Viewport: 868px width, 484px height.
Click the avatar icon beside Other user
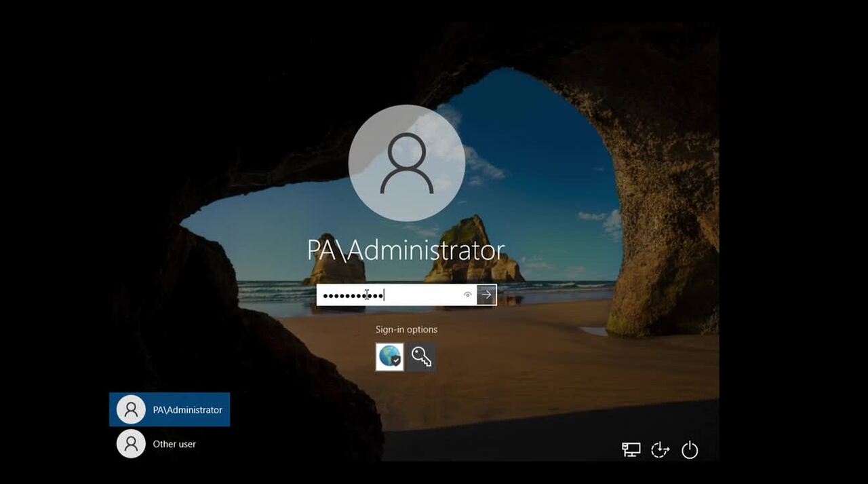(x=131, y=444)
